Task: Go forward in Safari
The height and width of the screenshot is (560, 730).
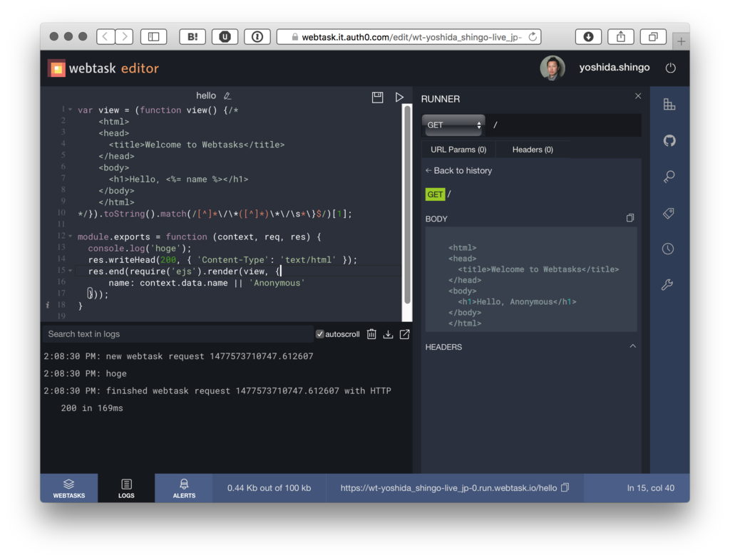Action: click(124, 37)
